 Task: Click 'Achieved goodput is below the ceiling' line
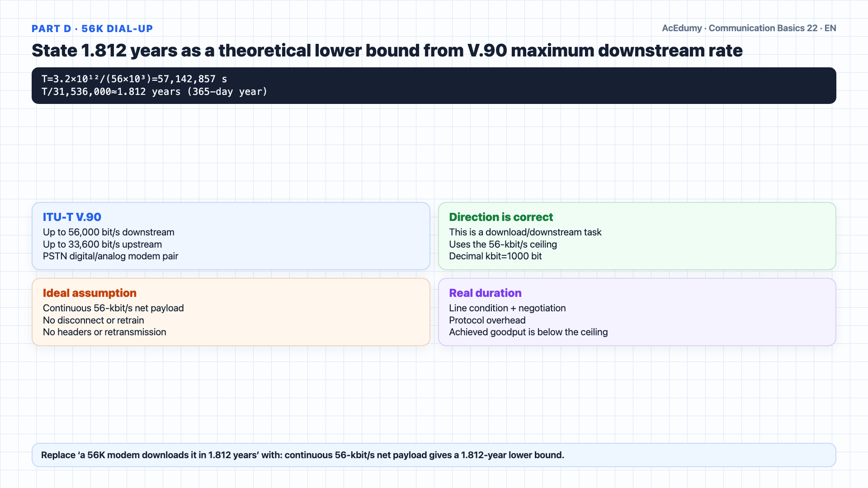click(528, 332)
